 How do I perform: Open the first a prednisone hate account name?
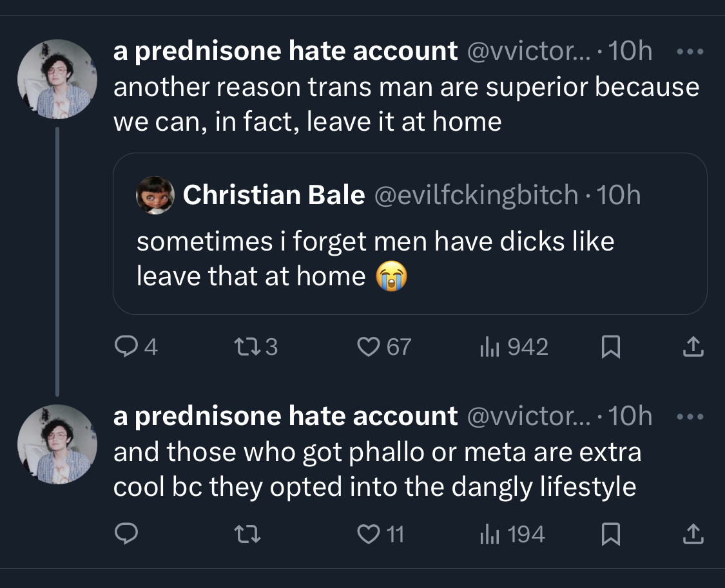[x=285, y=51]
